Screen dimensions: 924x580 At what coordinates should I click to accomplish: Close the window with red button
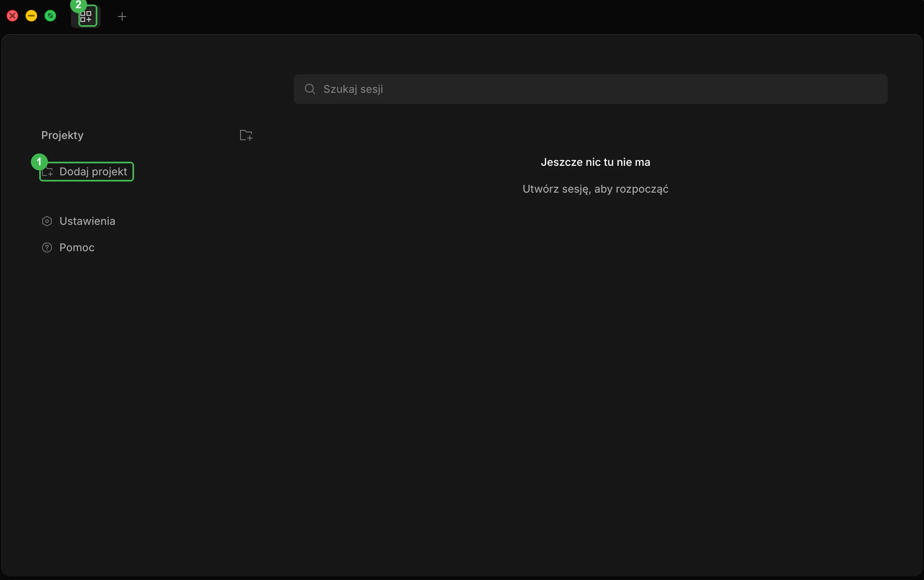click(12, 16)
